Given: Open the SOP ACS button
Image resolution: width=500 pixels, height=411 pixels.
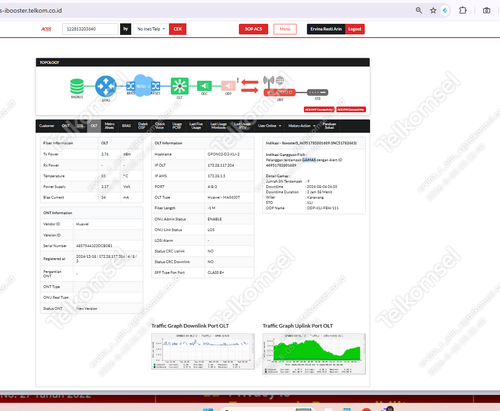Looking at the screenshot, I should (253, 29).
